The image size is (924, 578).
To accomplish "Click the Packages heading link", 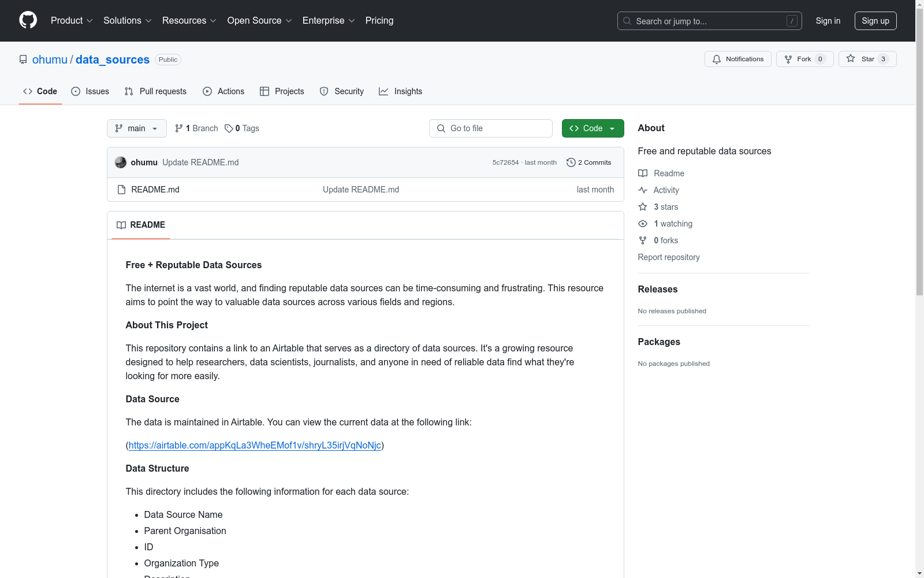I will coord(659,342).
